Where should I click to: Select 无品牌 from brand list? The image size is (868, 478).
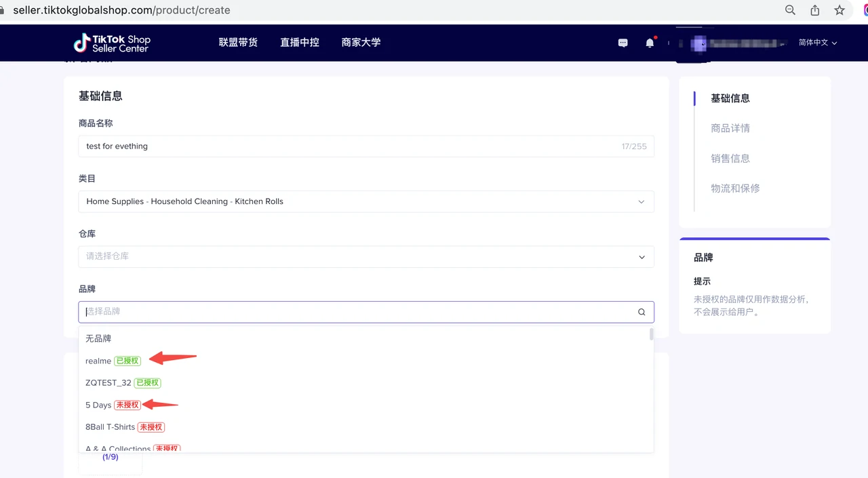[98, 338]
